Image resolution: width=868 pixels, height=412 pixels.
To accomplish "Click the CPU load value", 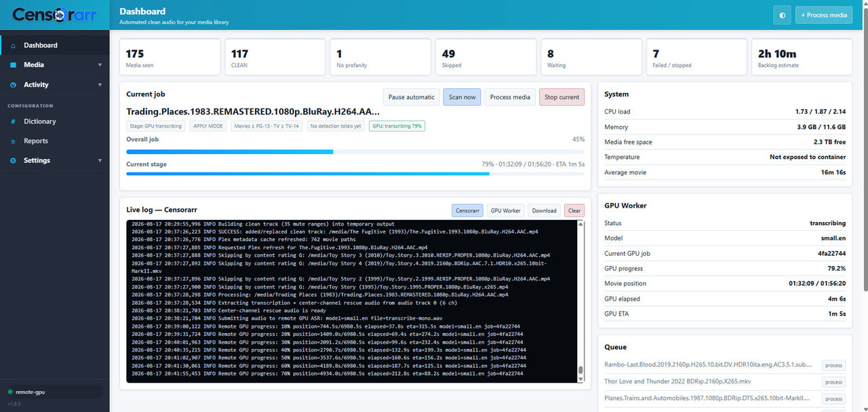I will tap(821, 111).
